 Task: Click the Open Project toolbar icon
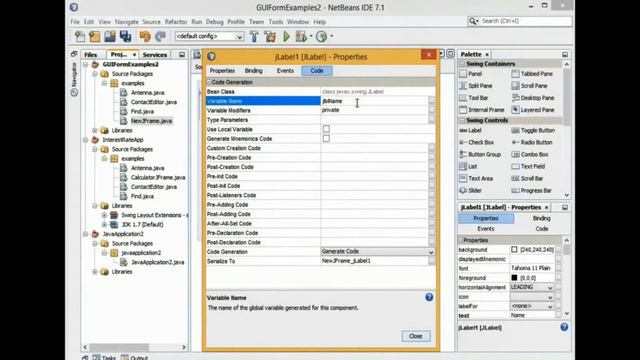tap(110, 36)
